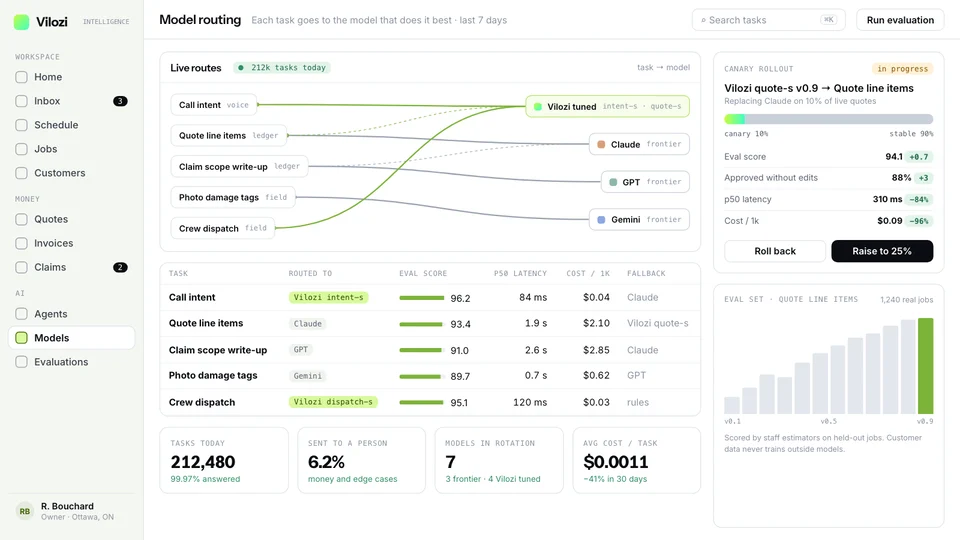The height and width of the screenshot is (540, 960).
Task: Click the green v0.9 chart bar
Action: point(925,366)
